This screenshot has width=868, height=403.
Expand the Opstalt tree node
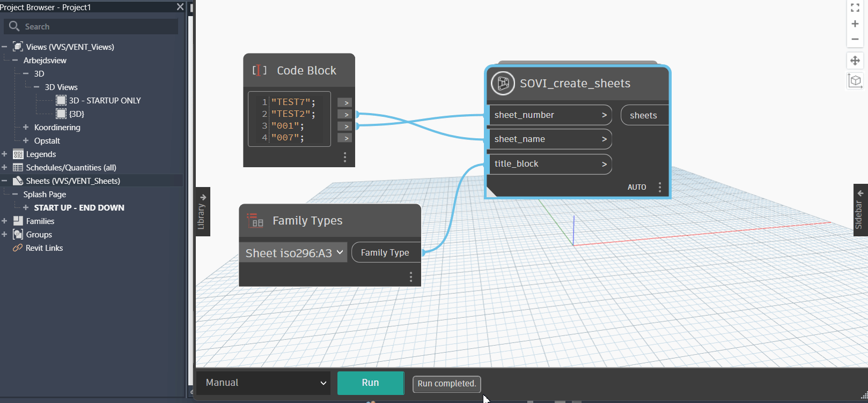tap(26, 140)
